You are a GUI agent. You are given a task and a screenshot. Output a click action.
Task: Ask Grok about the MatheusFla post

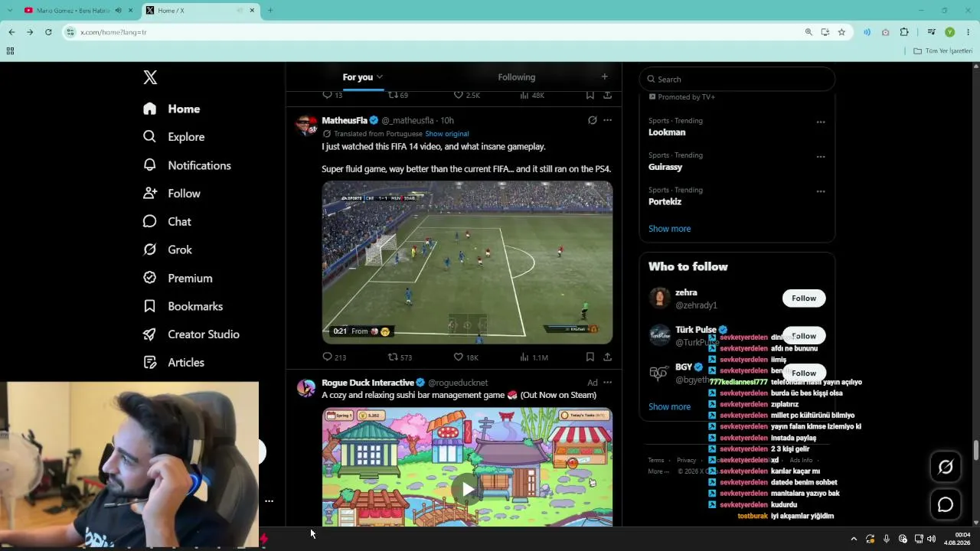[x=592, y=120]
